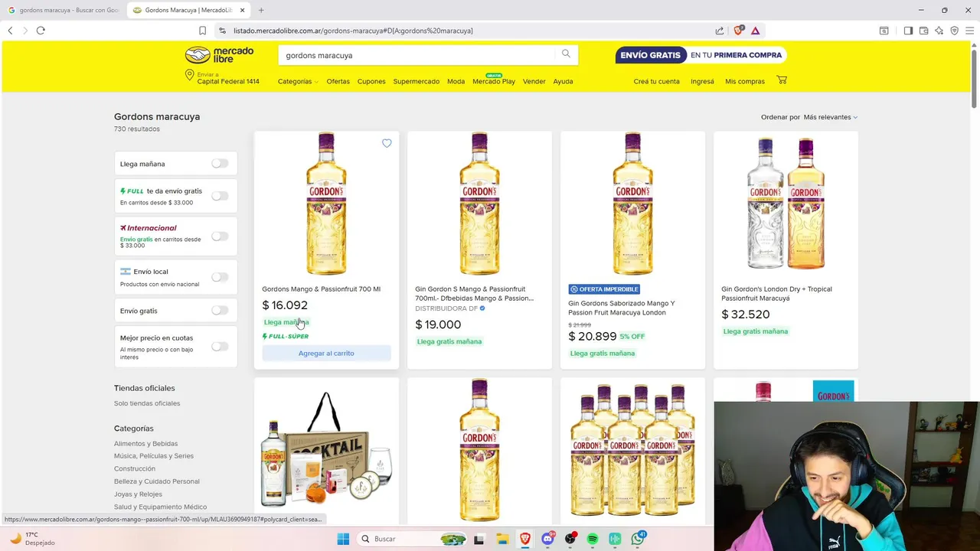Open Solo tiendas oficiales filter link
This screenshot has width=980, height=551.
click(x=147, y=403)
